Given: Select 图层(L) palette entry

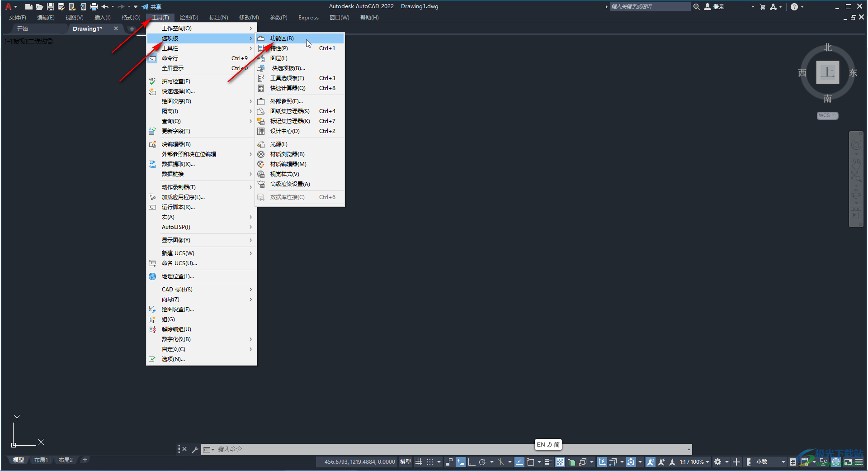Looking at the screenshot, I should (300, 58).
